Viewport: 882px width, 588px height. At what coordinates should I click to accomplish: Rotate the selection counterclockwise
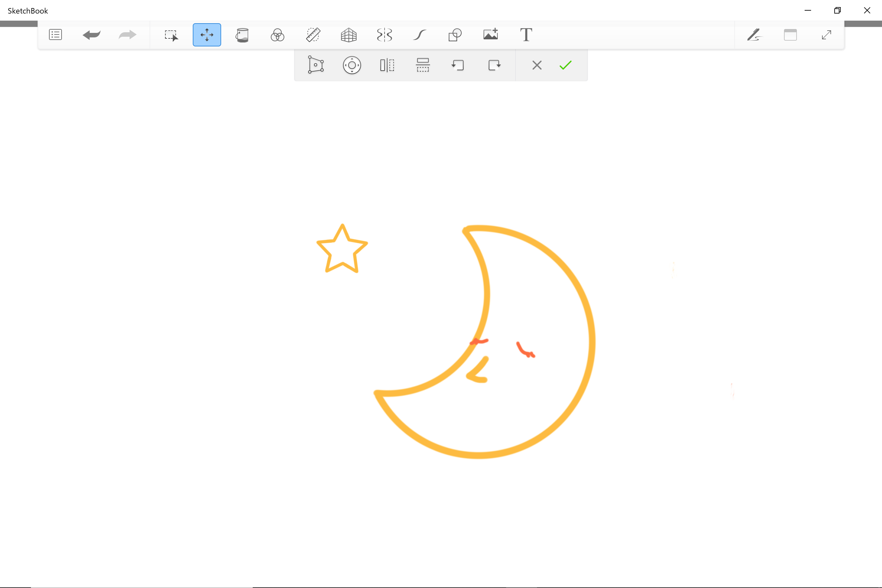pos(458,65)
